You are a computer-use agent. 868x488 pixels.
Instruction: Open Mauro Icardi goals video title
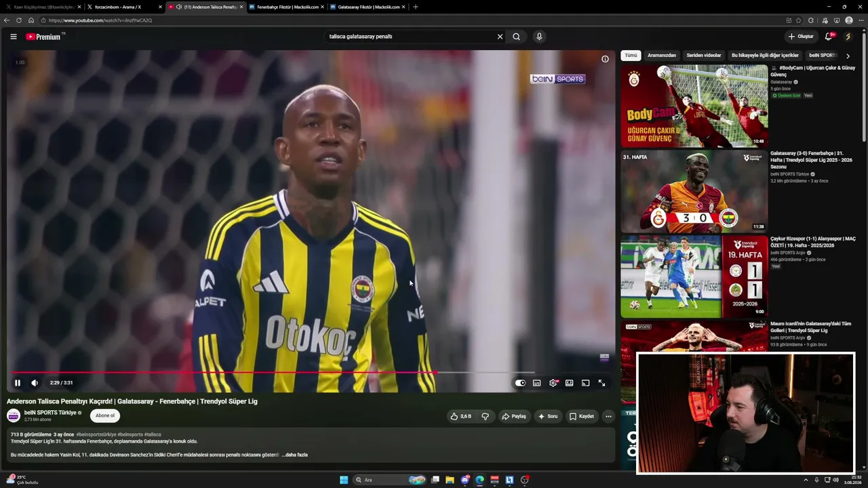[x=810, y=327]
